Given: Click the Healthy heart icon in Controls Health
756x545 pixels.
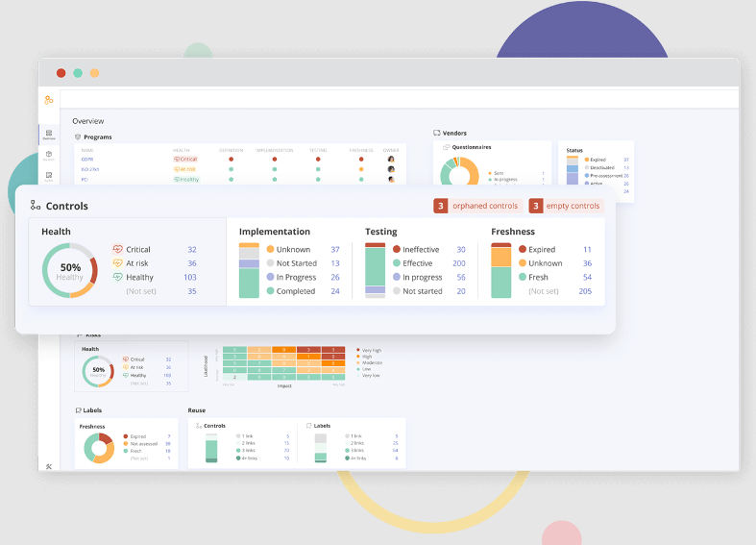Looking at the screenshot, I should coord(117,277).
